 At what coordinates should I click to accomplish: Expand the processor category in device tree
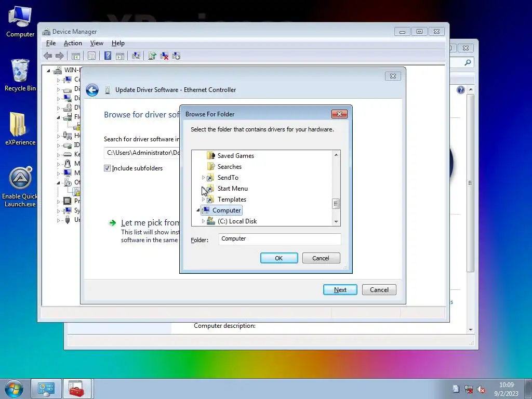[x=58, y=202]
